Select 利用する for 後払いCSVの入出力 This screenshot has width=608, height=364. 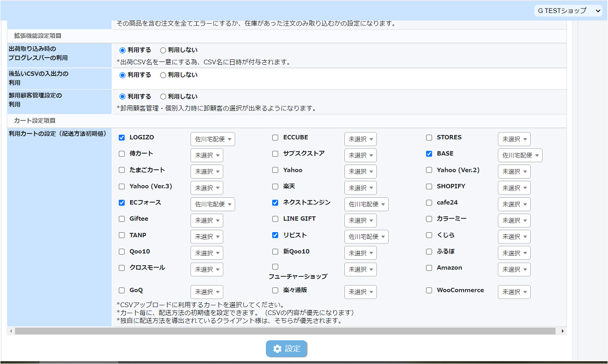point(122,75)
